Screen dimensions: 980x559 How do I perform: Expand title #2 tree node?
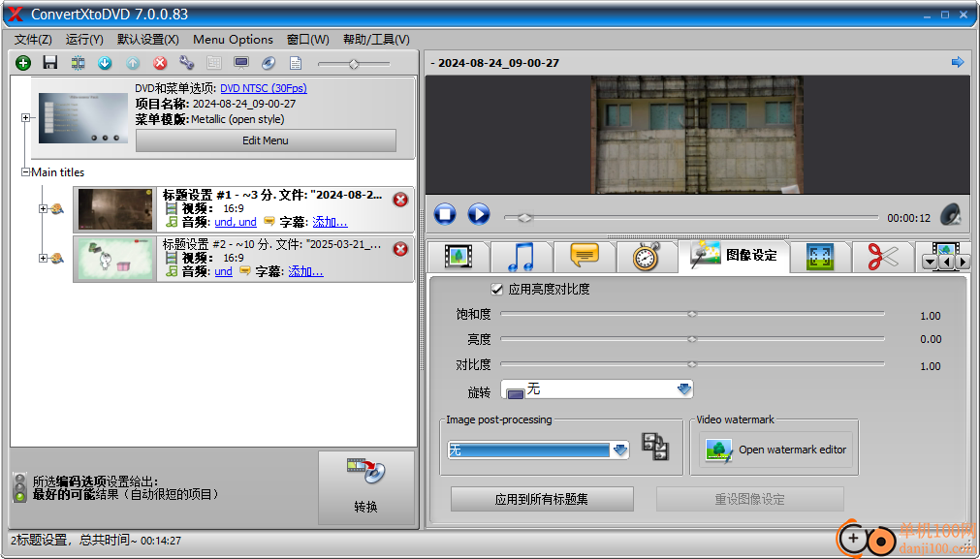tap(43, 258)
